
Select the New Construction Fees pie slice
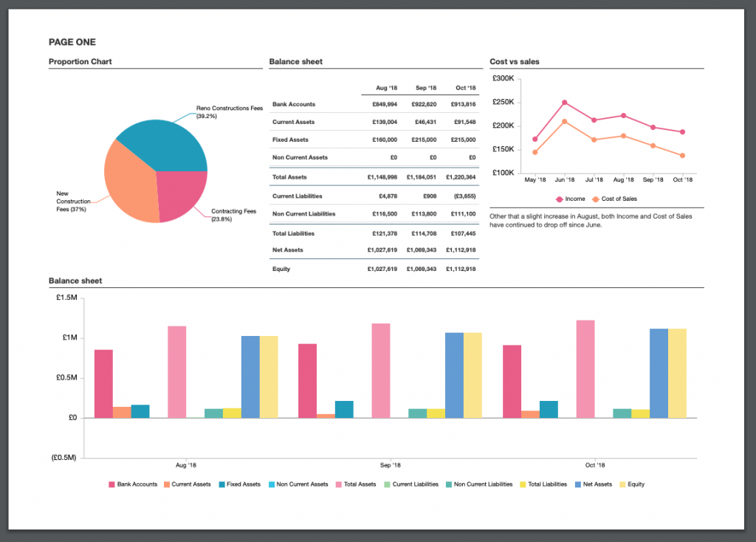129,185
